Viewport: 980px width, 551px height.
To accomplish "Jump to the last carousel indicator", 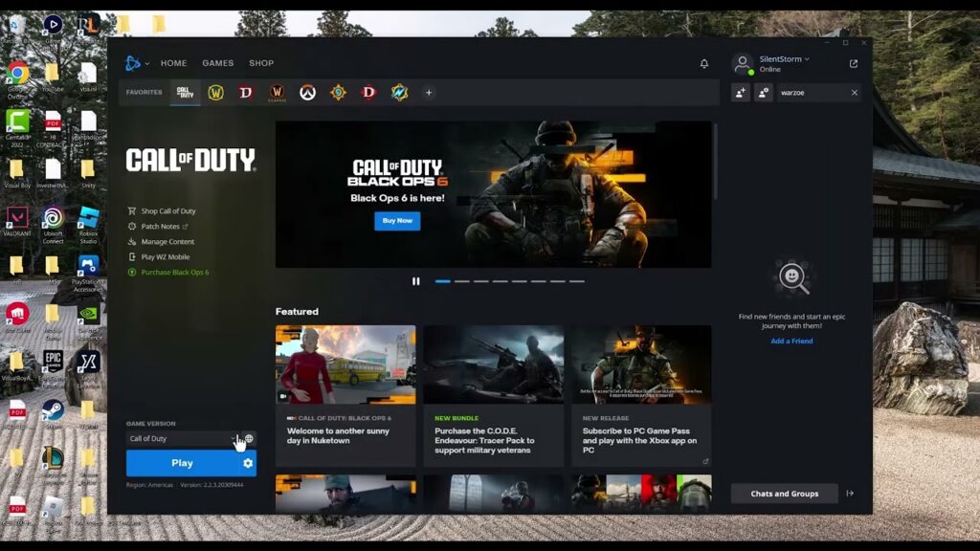I will coord(577,282).
